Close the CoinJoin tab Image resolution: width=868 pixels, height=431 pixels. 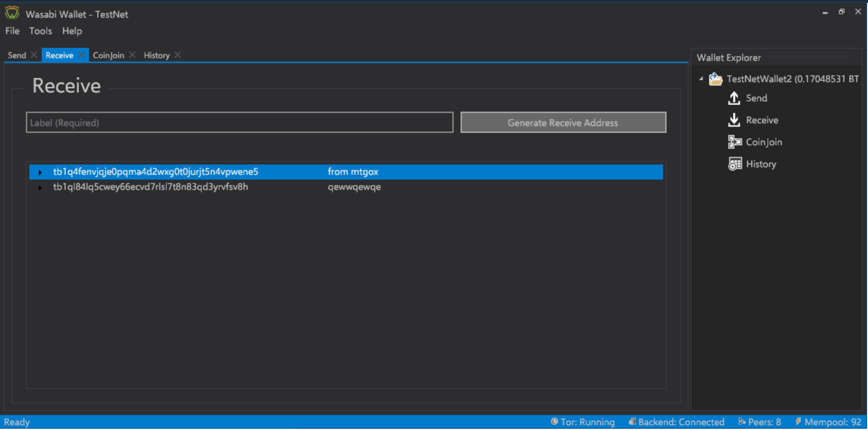(x=132, y=55)
